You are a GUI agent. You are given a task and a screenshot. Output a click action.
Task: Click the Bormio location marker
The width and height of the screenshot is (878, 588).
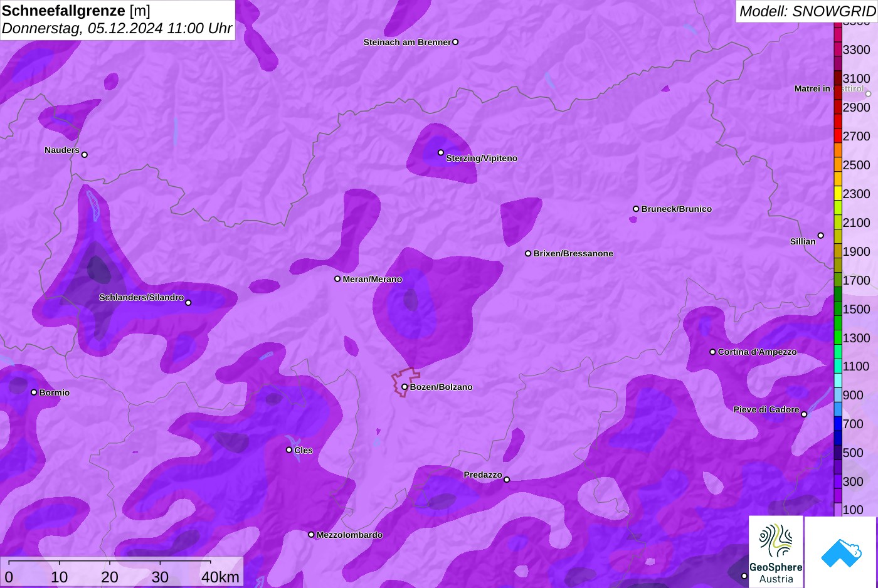[34, 392]
